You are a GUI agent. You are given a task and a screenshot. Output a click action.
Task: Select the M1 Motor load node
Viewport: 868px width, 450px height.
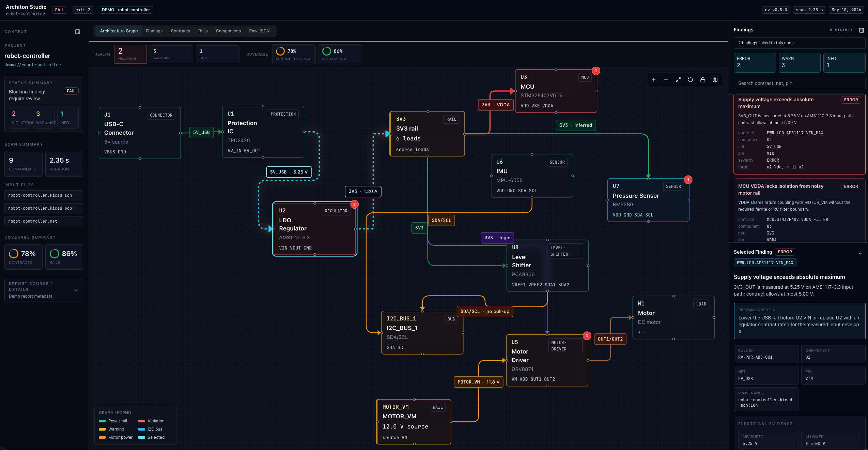pos(673,317)
